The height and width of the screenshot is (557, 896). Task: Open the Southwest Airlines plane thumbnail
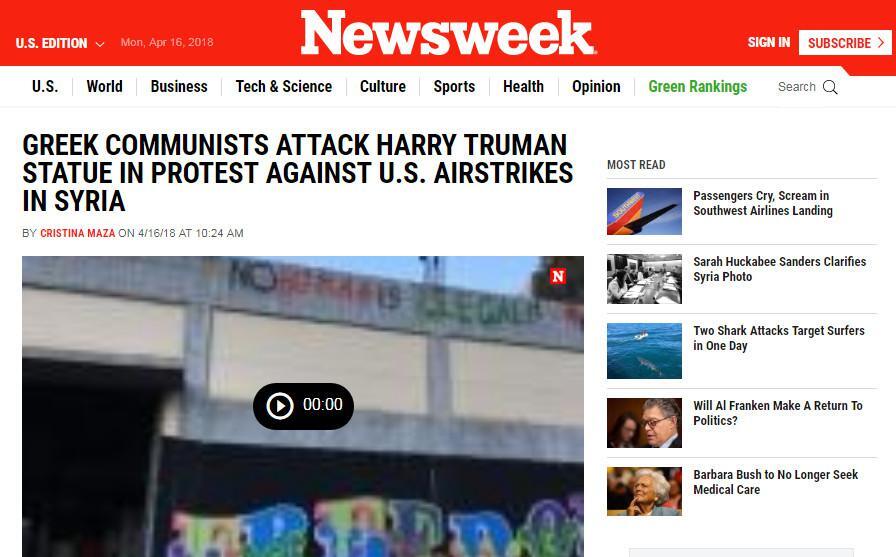pyautogui.click(x=644, y=211)
